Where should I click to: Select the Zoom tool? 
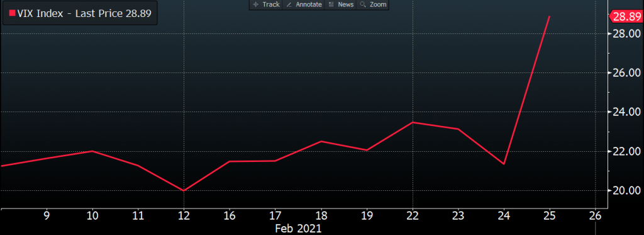pyautogui.click(x=372, y=4)
